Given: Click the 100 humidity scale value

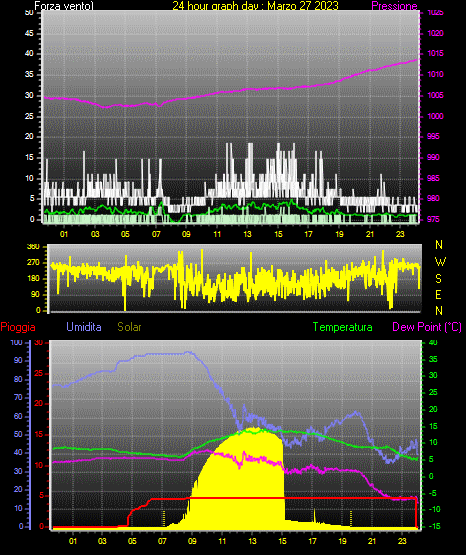Looking at the screenshot, I should [x=16, y=343].
